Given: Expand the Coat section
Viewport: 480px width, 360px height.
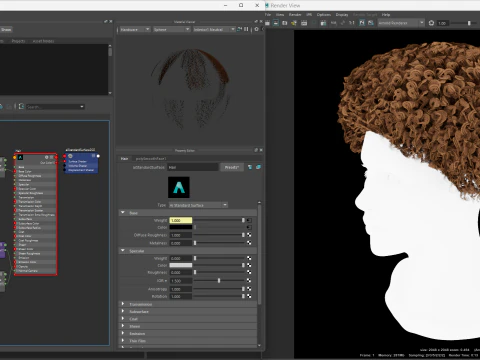Looking at the screenshot, I should click(123, 319).
